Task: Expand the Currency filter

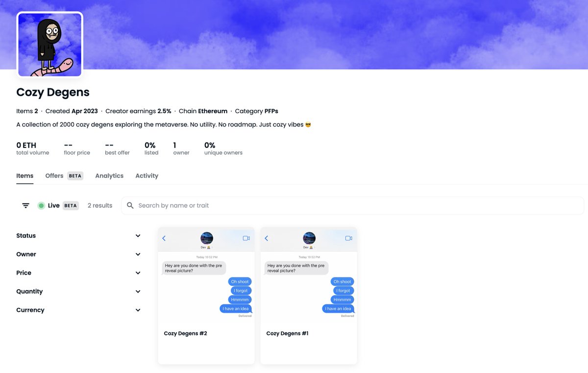Action: (x=78, y=310)
